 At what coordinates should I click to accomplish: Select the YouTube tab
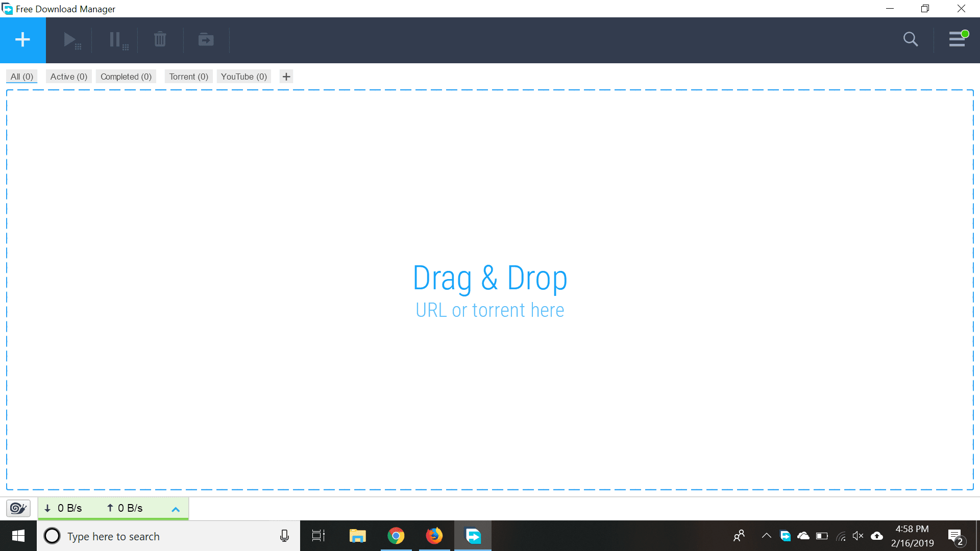pyautogui.click(x=243, y=76)
